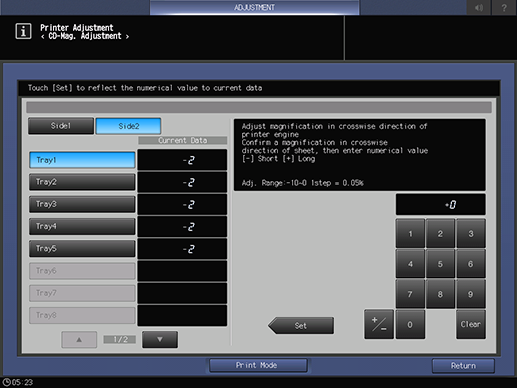Tap keypad digit 7
The height and width of the screenshot is (388, 517).
[410, 294]
